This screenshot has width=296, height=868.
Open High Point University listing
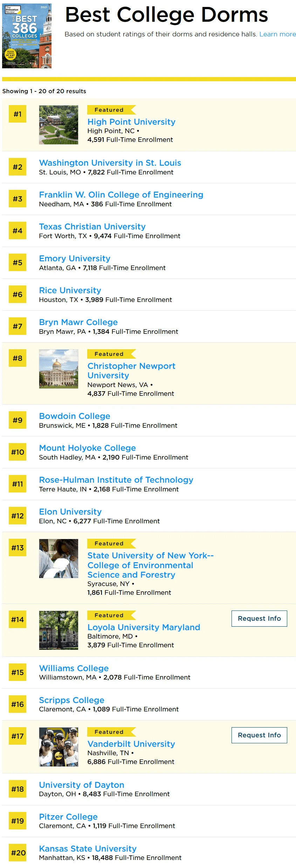pos(131,122)
